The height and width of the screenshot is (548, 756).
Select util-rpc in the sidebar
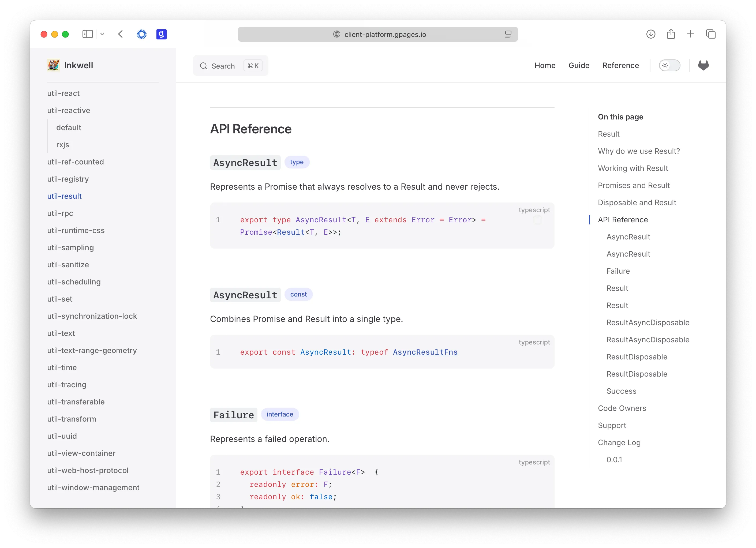60,213
